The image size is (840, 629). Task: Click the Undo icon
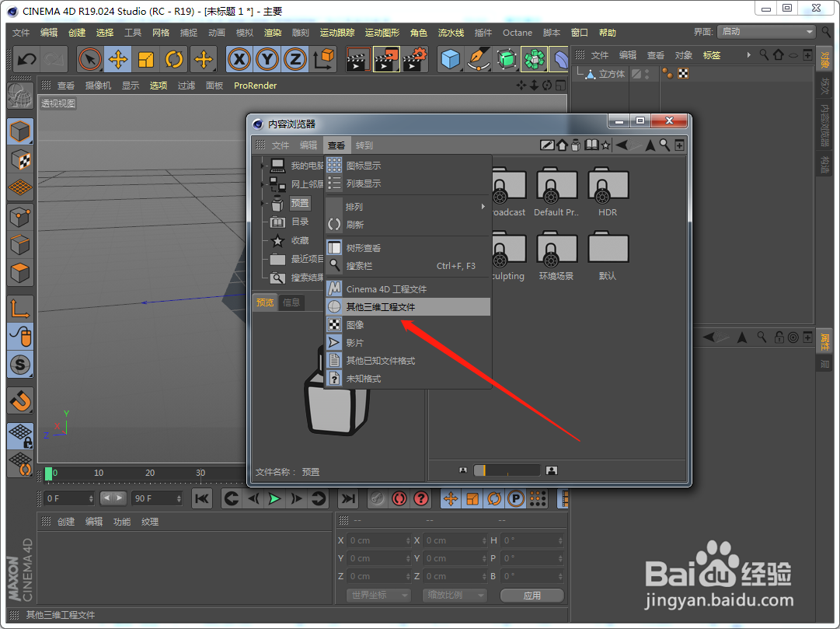tap(27, 59)
